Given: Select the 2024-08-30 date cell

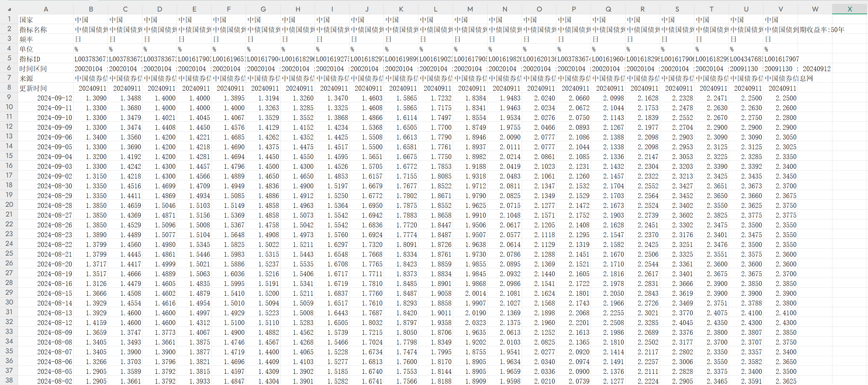Looking at the screenshot, I should 55,186.
